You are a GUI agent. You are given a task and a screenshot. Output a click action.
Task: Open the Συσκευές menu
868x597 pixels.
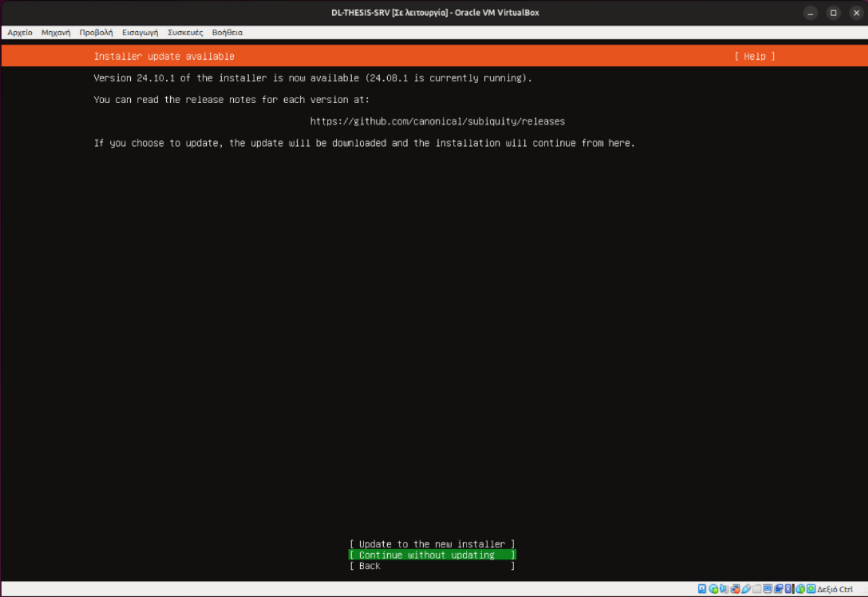pyautogui.click(x=185, y=33)
